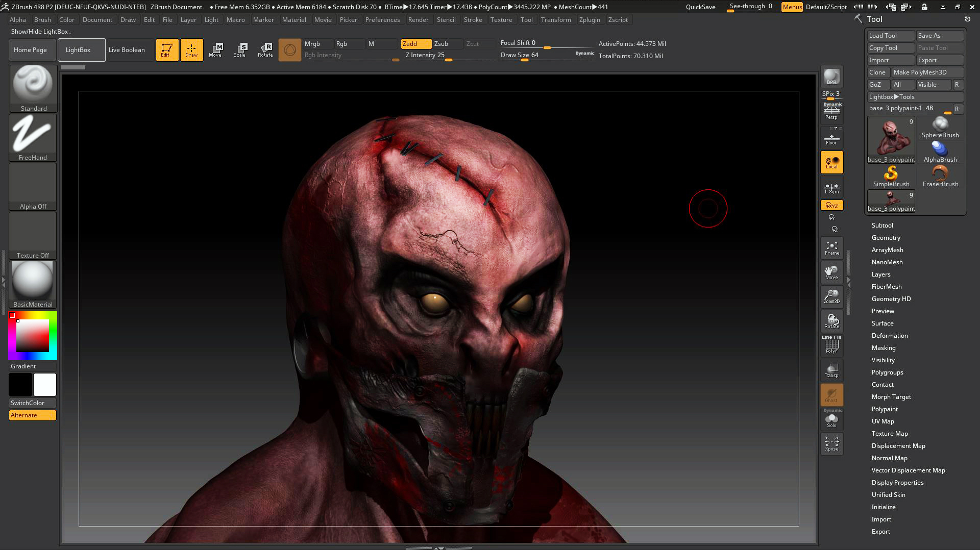The image size is (980, 550).
Task: Choose the SimpleBrush tool
Action: coord(891,177)
